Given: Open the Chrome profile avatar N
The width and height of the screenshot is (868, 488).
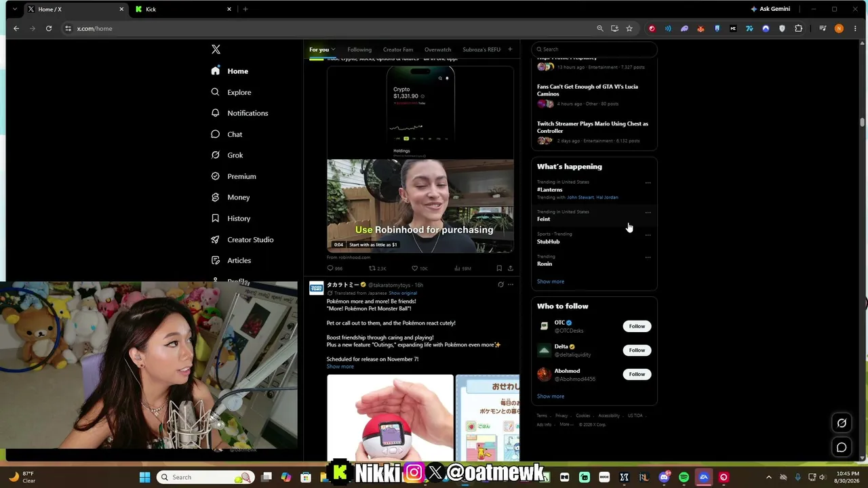Looking at the screenshot, I should pos(839,28).
